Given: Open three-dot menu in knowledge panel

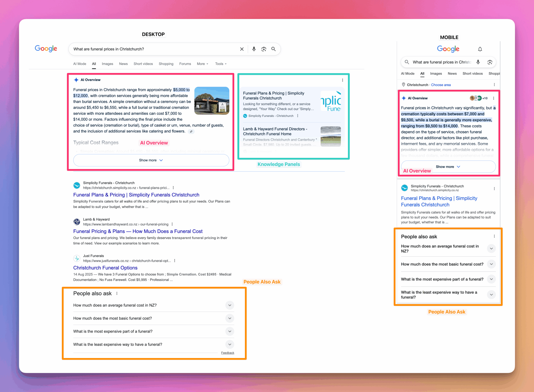Looking at the screenshot, I should click(x=342, y=80).
